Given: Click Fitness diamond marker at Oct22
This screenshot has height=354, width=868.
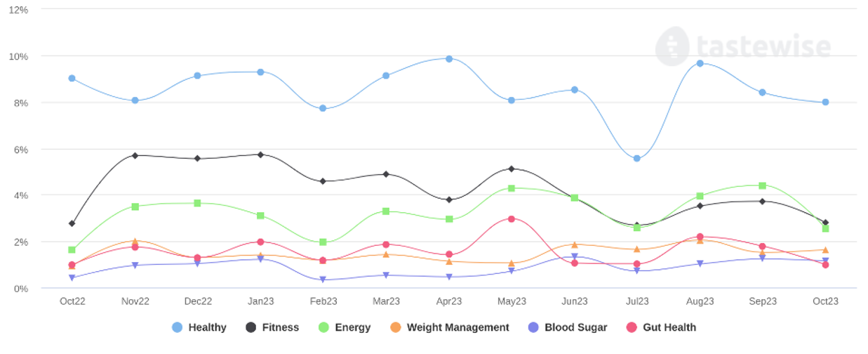Looking at the screenshot, I should [x=72, y=223].
